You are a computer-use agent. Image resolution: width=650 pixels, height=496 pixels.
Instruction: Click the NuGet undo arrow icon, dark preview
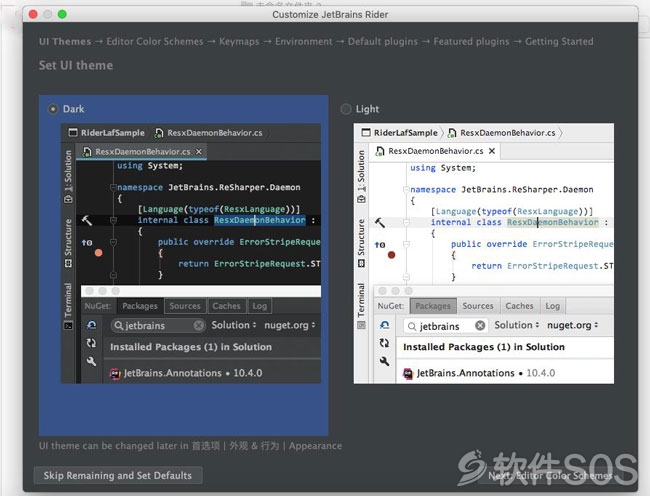(x=92, y=325)
